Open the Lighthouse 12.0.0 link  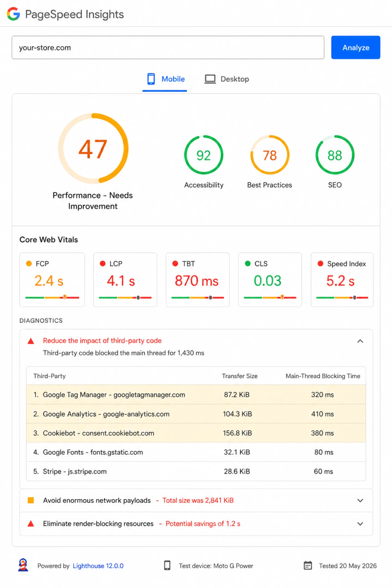[x=98, y=566]
